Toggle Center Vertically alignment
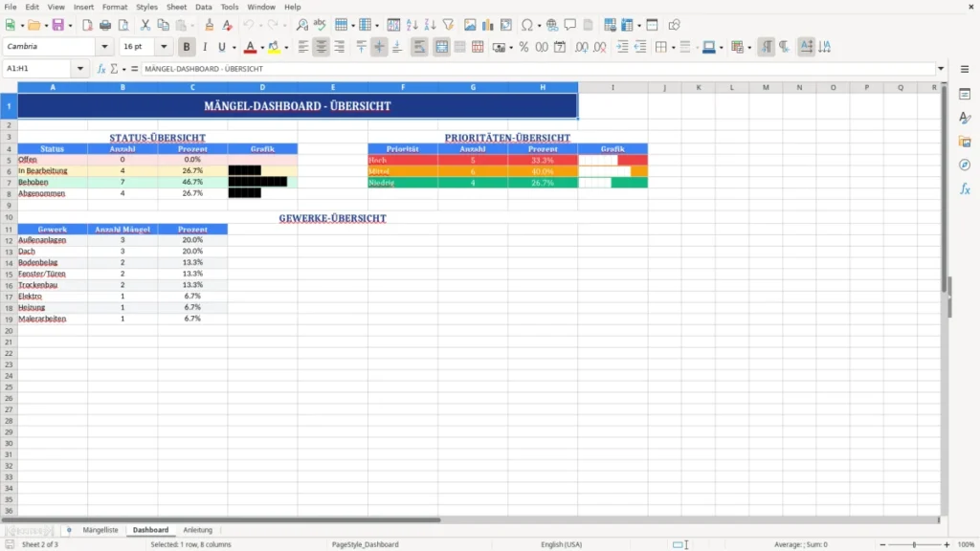The image size is (980, 551). pos(379,47)
